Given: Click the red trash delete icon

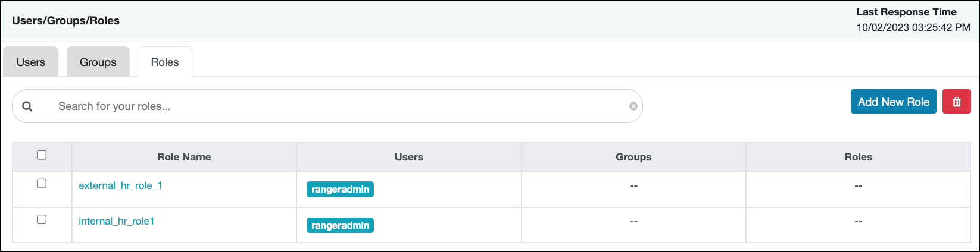Looking at the screenshot, I should tap(956, 102).
